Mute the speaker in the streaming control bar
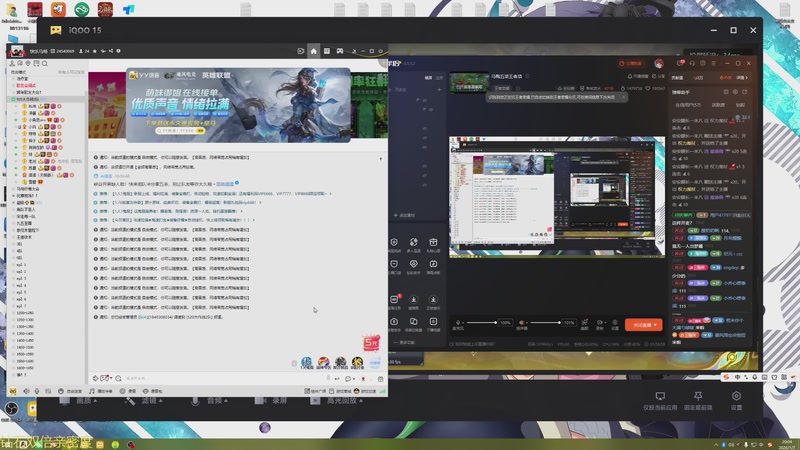800x450 pixels. [521, 322]
